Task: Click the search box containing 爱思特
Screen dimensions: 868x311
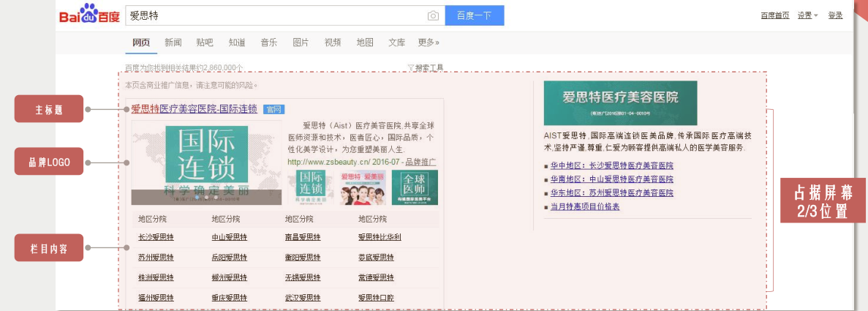Action: 284,15
